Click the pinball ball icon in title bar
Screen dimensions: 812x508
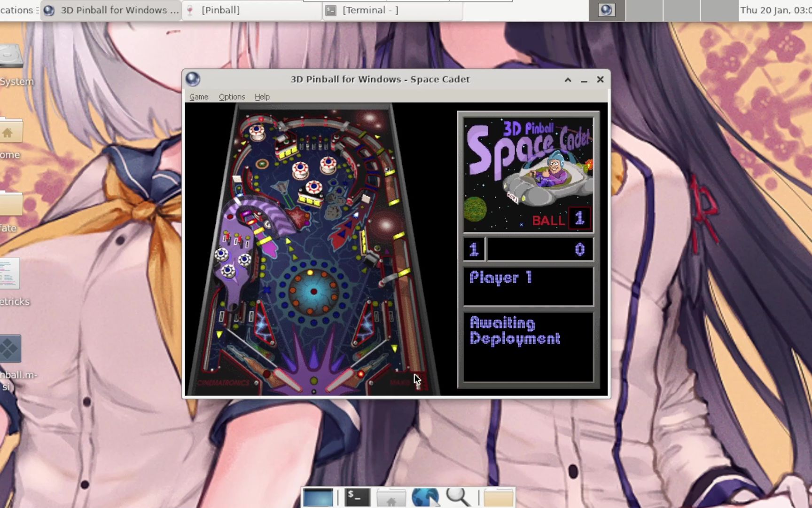[x=193, y=79]
